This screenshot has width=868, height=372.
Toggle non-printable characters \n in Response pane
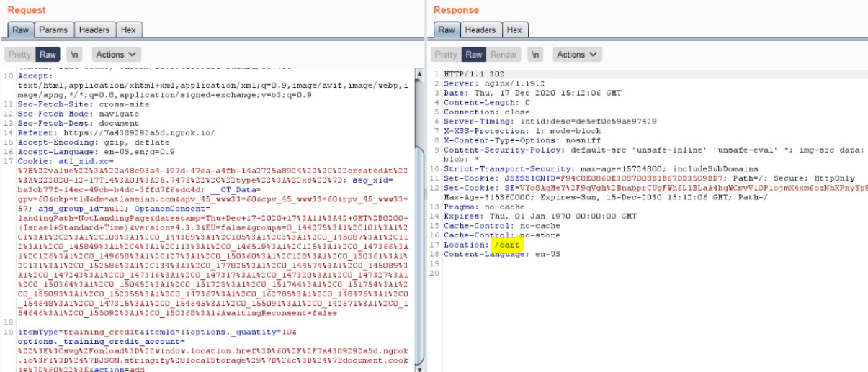[534, 55]
